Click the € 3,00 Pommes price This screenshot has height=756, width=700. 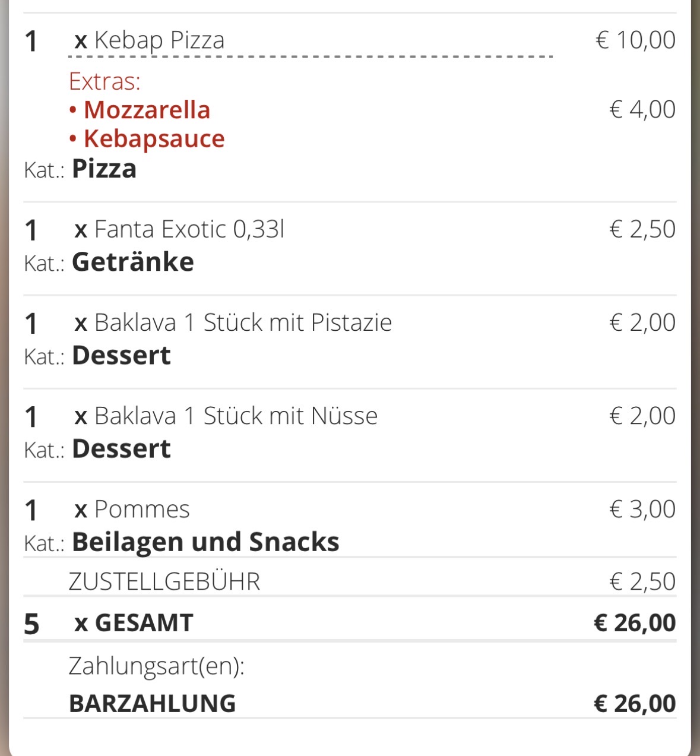click(642, 510)
